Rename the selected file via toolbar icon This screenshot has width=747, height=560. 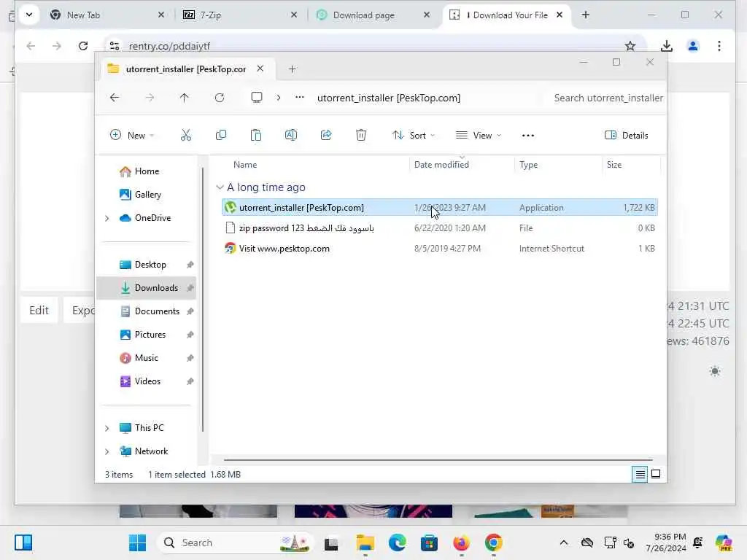[290, 135]
